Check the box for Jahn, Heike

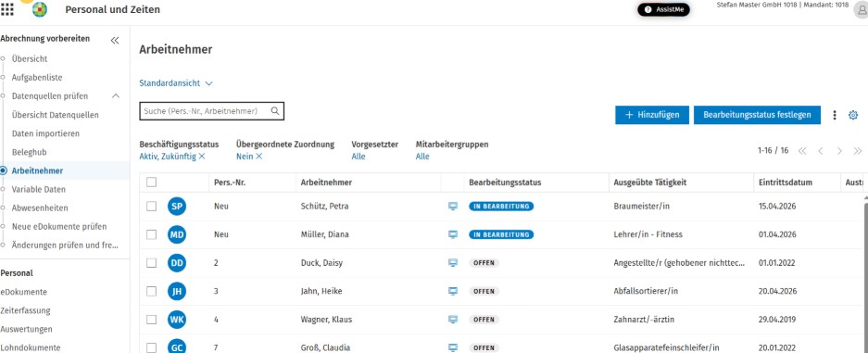pos(152,292)
